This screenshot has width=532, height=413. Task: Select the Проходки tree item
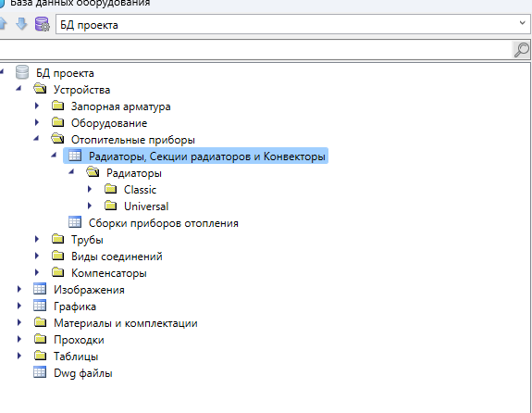(x=79, y=340)
